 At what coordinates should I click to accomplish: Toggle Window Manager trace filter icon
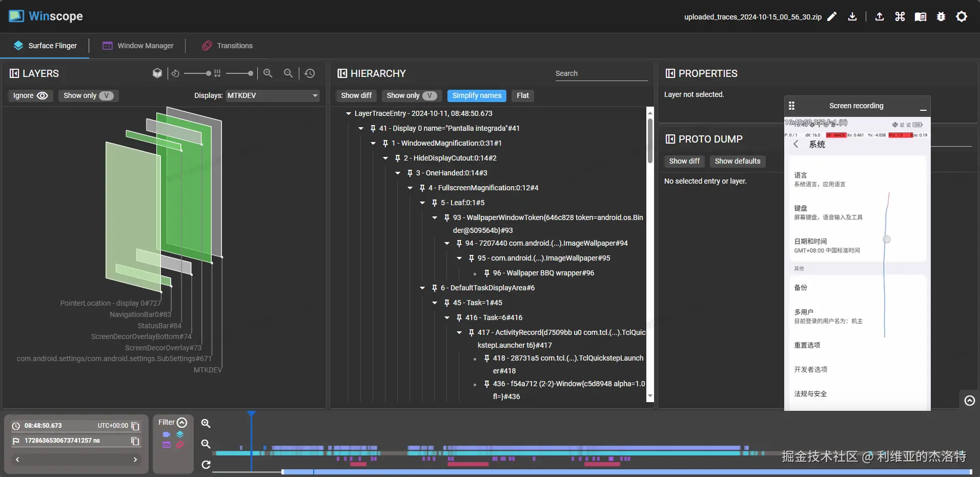(167, 445)
